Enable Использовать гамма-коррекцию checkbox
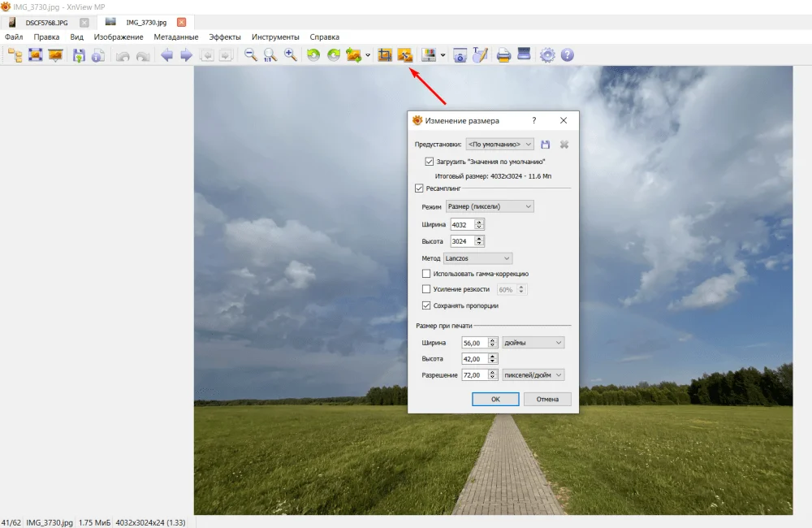 point(426,274)
